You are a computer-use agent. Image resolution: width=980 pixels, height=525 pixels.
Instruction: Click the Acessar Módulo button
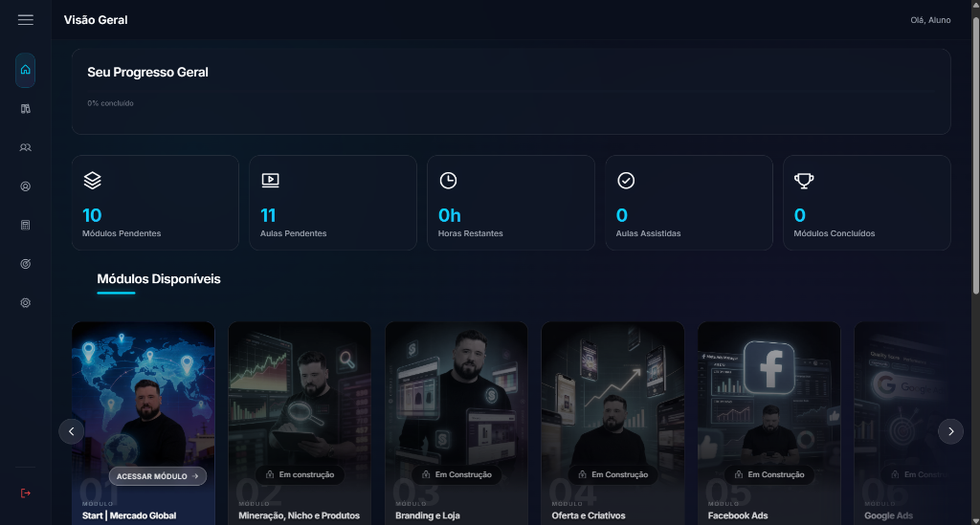[x=157, y=475]
